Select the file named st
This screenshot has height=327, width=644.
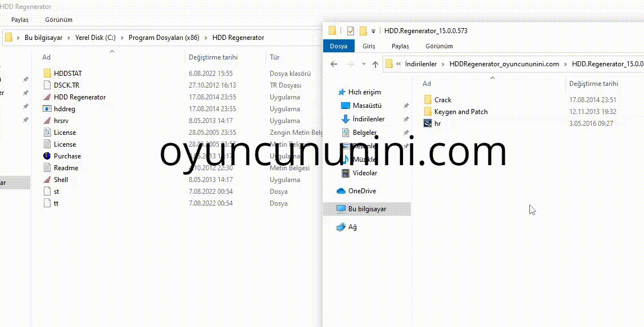pyautogui.click(x=56, y=192)
